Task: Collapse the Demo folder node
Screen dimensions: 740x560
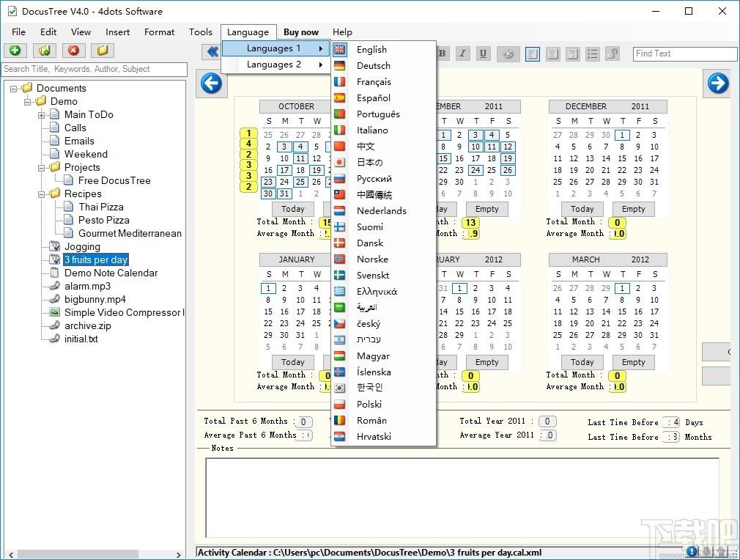Action: click(x=27, y=101)
